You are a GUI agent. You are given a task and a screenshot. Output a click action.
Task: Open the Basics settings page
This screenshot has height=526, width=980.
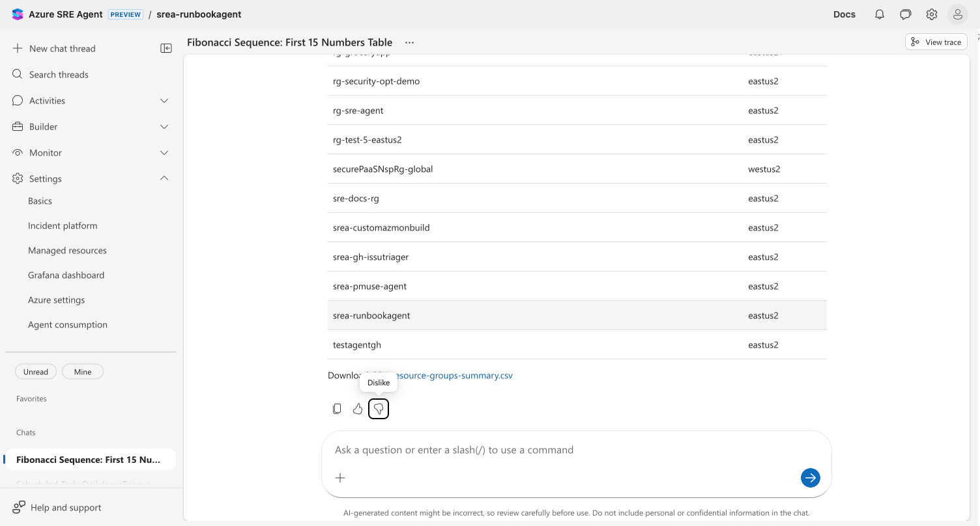40,201
